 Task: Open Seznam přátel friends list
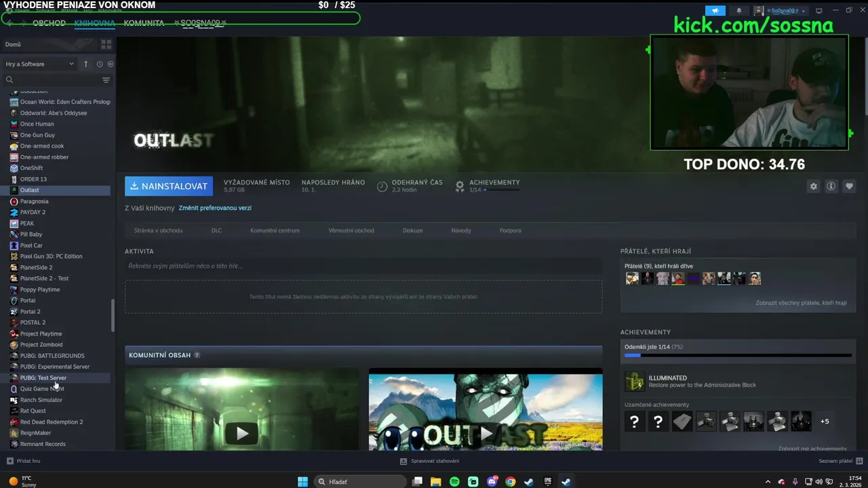coord(840,461)
